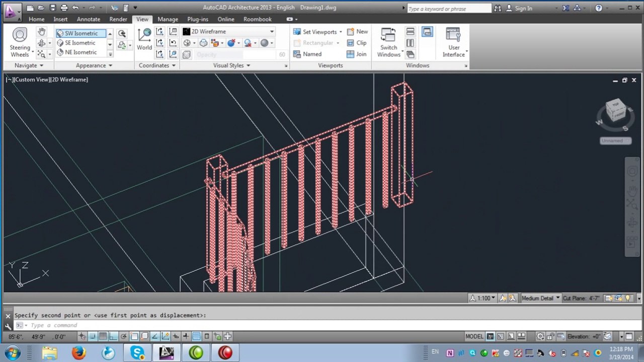644x362 pixels.
Task: Click the Tile Vertically windows icon
Action: click(410, 43)
